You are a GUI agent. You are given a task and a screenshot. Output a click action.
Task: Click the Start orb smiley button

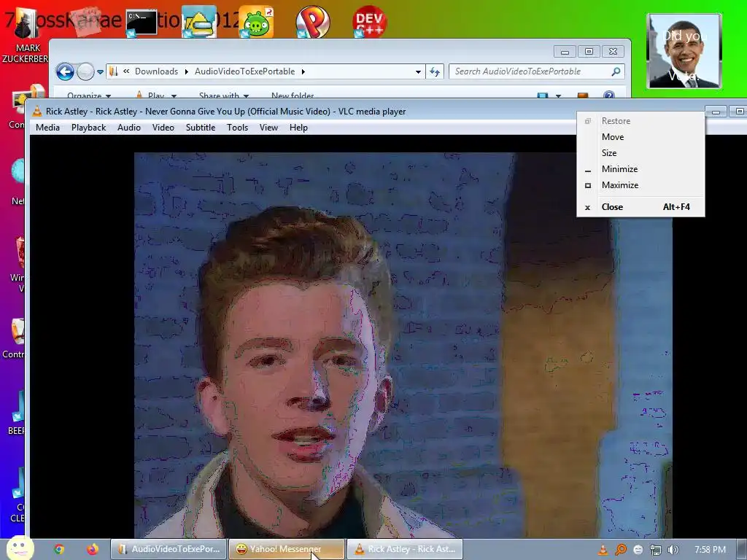point(20,548)
